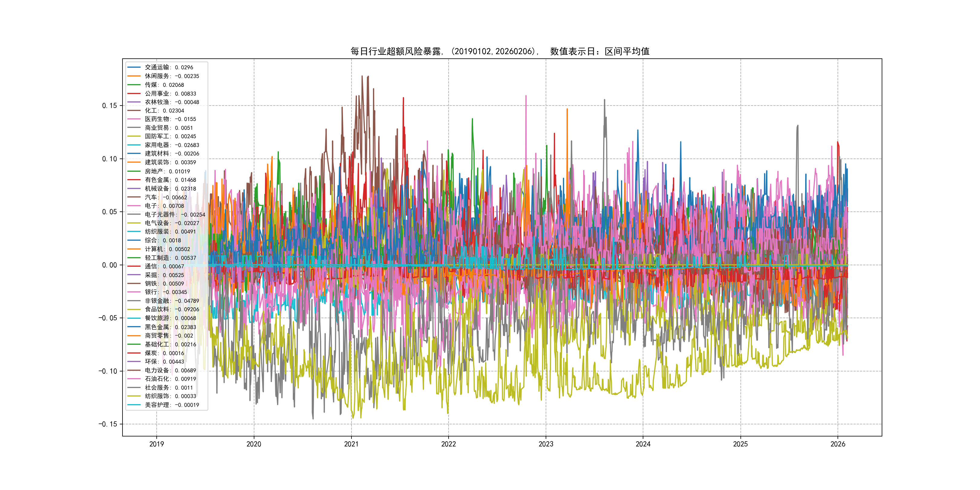Click the 美容护理 legend line swatch
The height and width of the screenshot is (490, 980).
coord(134,405)
